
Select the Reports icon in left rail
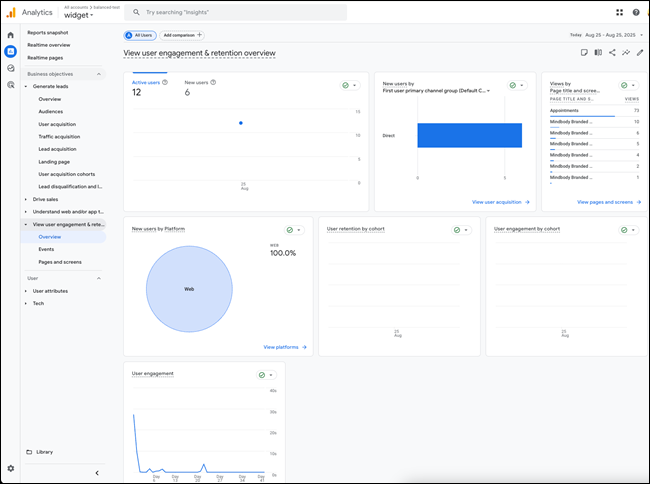(11, 51)
